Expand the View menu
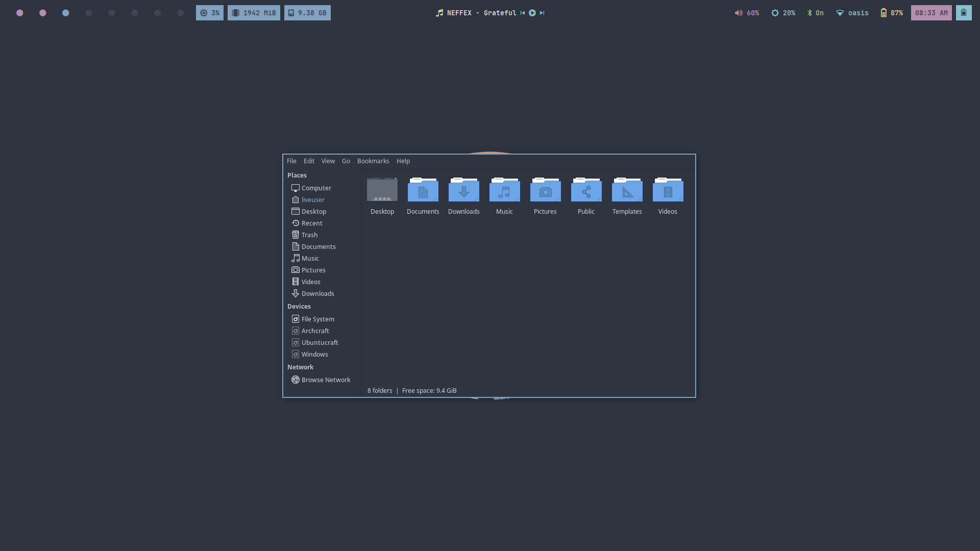Screen dimensions: 980x551 click(328, 161)
